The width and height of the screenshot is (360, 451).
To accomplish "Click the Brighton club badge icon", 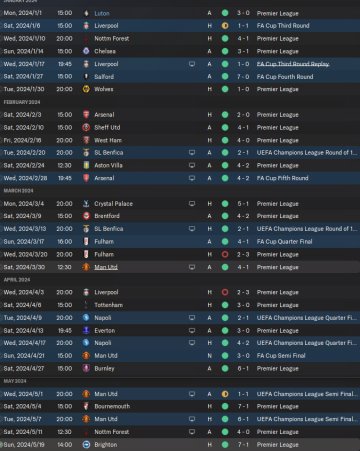I will pyautogui.click(x=86, y=444).
